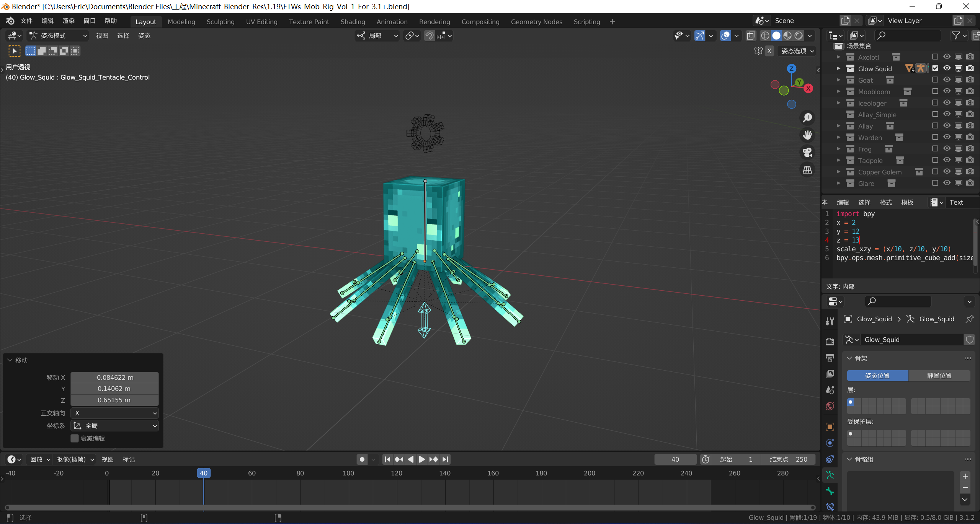Click the pan hand viewport icon
The height and width of the screenshot is (524, 980).
point(807,135)
